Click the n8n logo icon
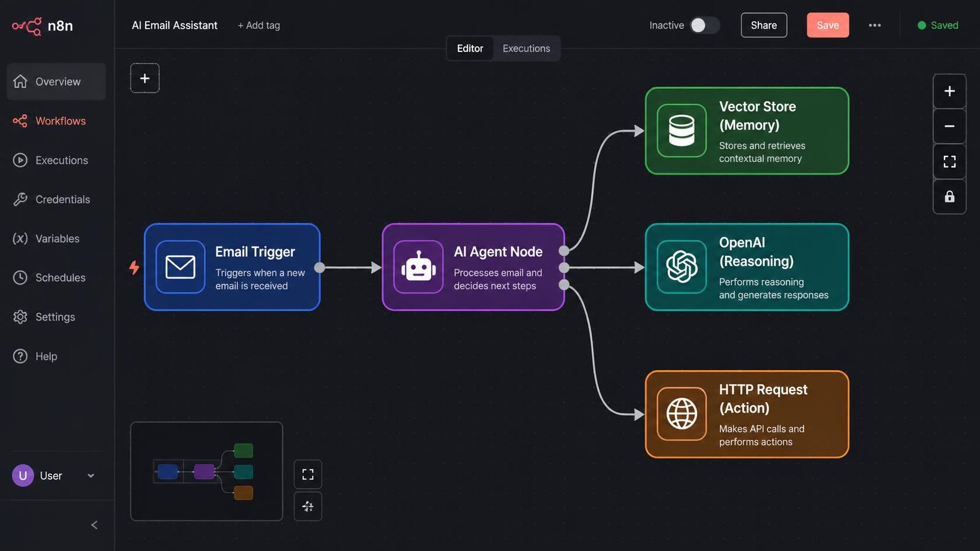980x551 pixels. click(x=27, y=26)
